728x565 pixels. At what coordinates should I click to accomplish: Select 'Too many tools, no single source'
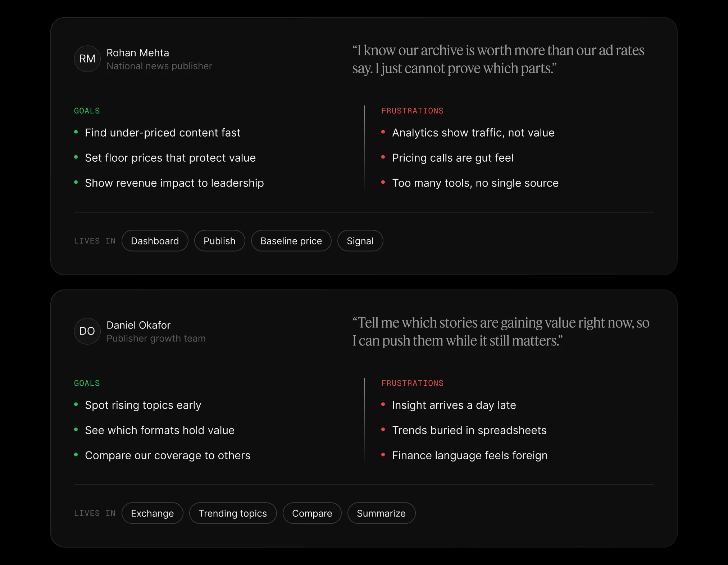pos(475,183)
